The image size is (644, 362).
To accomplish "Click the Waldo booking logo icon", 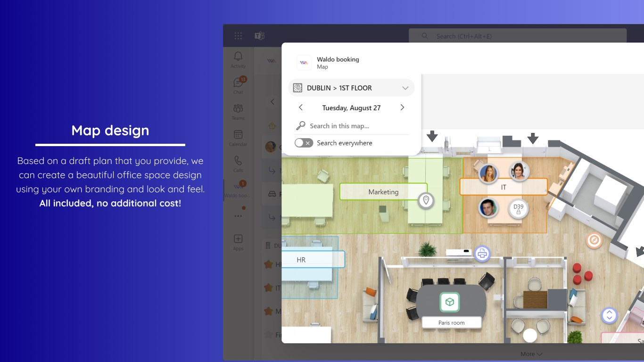I will click(304, 63).
